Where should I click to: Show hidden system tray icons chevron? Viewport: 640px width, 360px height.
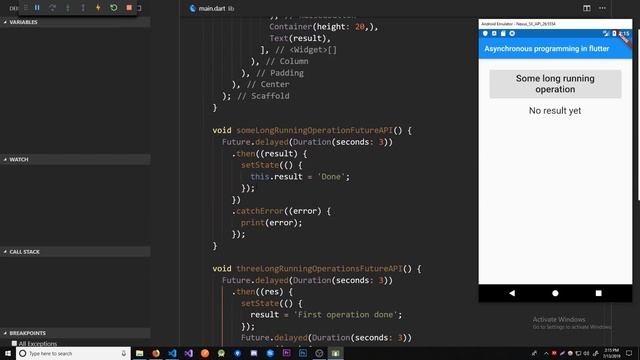click(x=546, y=353)
